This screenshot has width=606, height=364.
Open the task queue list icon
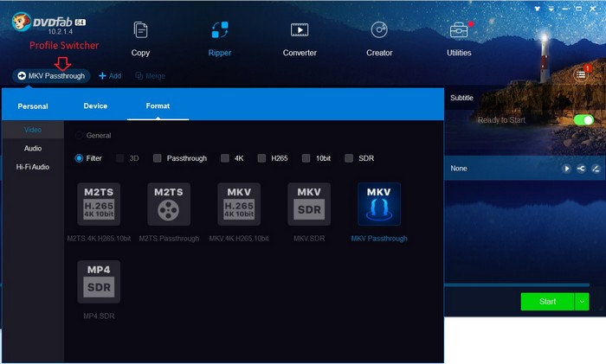click(x=581, y=74)
